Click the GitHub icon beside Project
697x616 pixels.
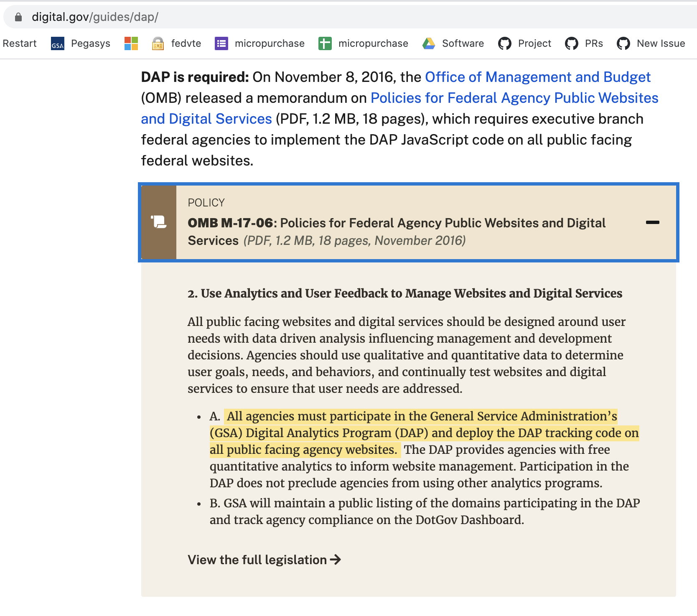coord(505,43)
